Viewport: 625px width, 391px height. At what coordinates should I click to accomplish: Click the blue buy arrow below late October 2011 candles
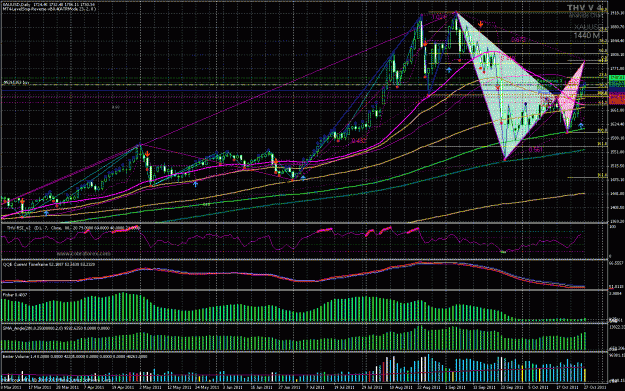581,126
